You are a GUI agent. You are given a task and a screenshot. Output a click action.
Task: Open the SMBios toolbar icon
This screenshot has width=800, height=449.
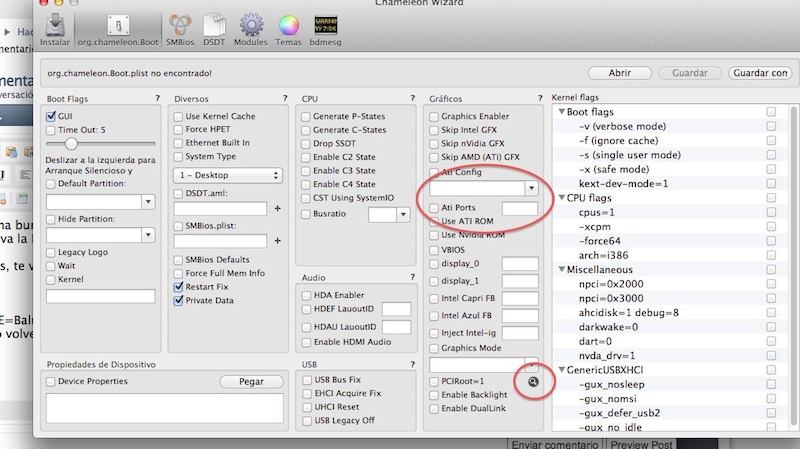coord(180,30)
